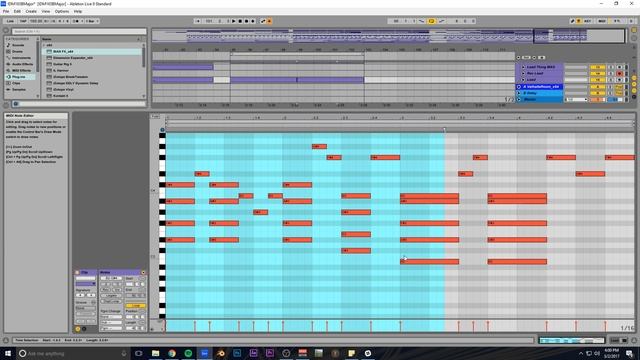Toggle the Loop switch in control bar
The width and height of the screenshot is (640, 360).
pos(431,21)
